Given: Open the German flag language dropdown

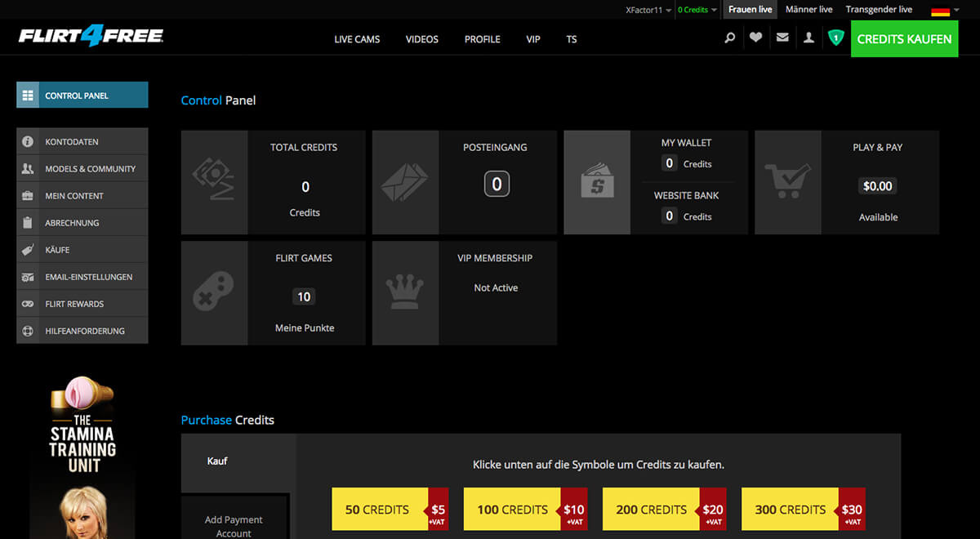Looking at the screenshot, I should tap(945, 11).
